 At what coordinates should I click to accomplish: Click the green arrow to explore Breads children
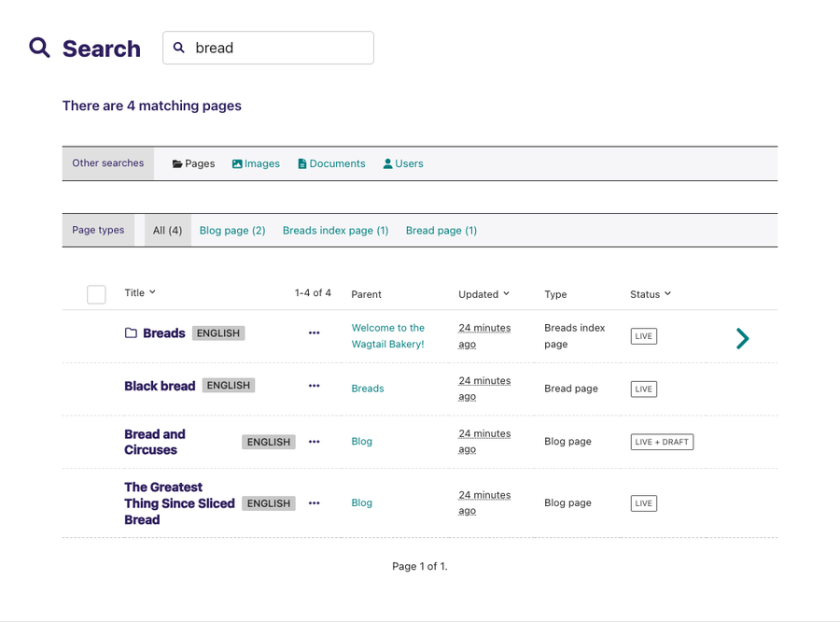742,338
